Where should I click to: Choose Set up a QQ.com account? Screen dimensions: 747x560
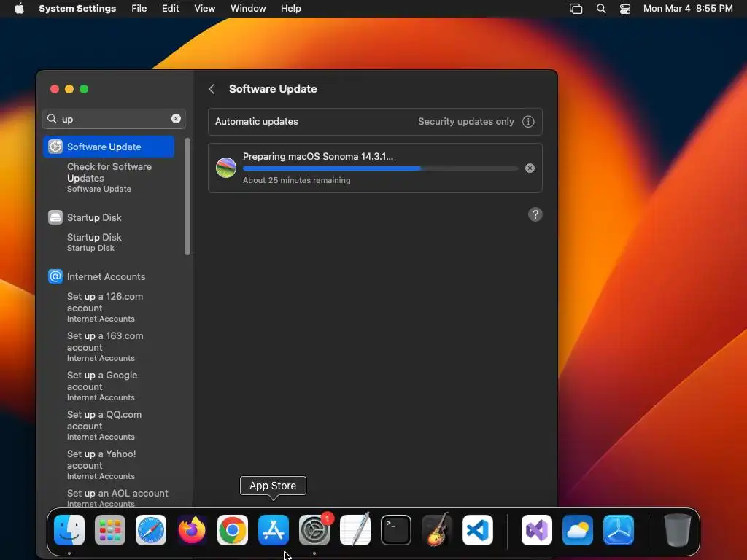pyautogui.click(x=104, y=425)
